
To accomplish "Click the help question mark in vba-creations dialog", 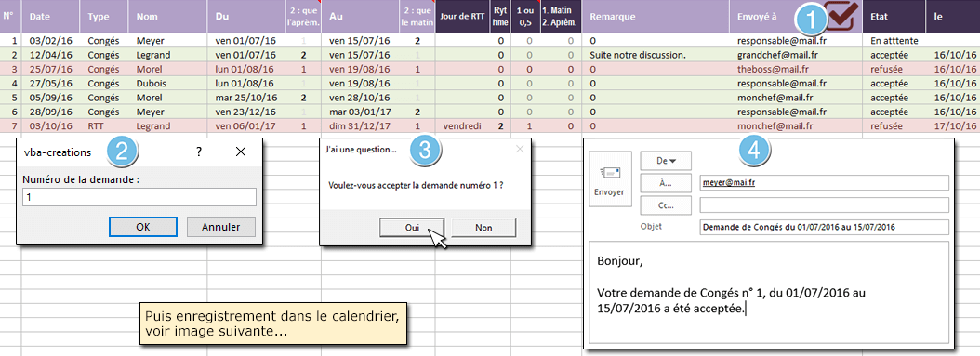I will click(x=199, y=152).
